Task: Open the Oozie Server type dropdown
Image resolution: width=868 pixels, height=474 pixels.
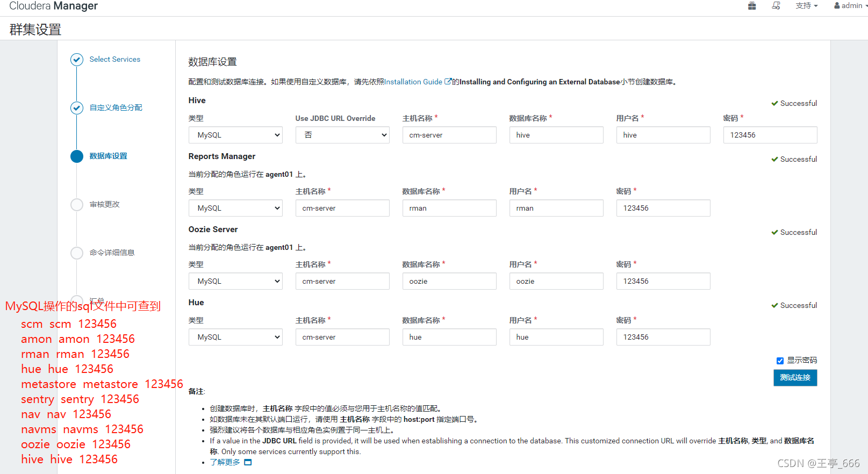Action: coord(235,281)
